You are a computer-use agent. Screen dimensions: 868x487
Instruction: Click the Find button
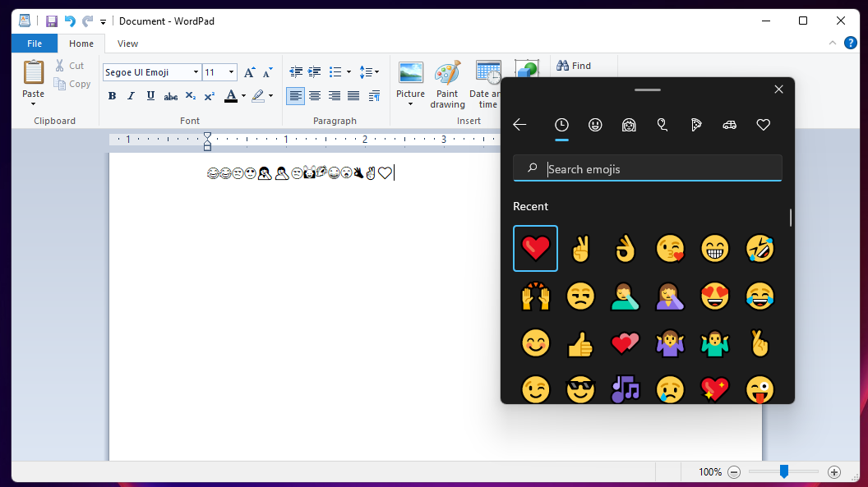click(x=574, y=66)
